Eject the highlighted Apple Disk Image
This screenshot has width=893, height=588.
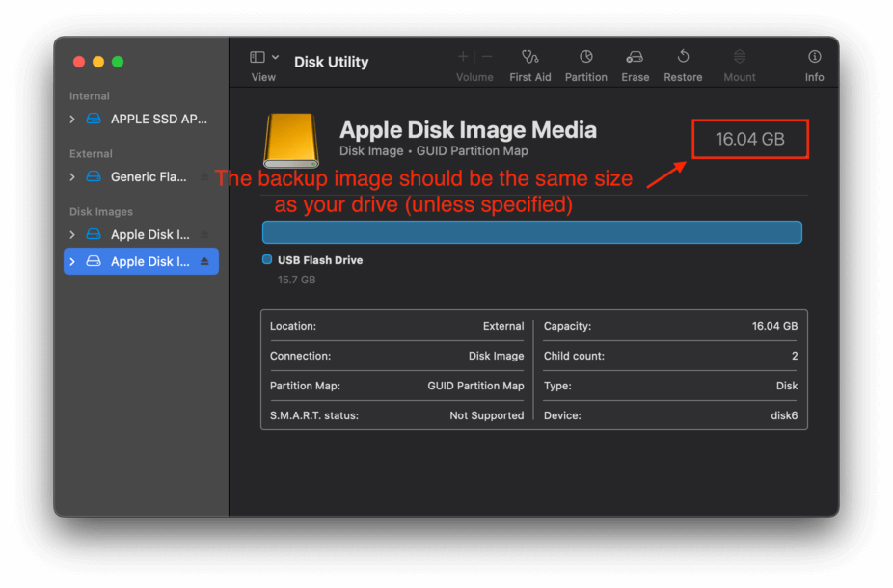click(x=204, y=261)
